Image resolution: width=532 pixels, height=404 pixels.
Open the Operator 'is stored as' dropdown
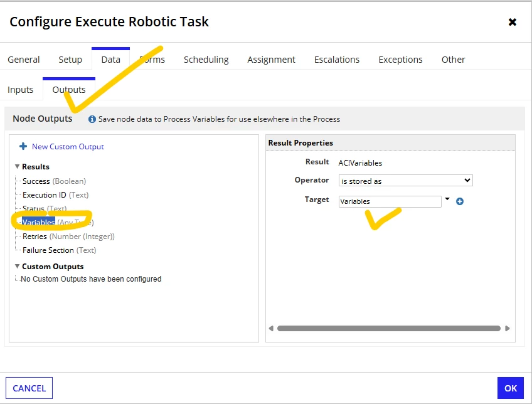(405, 181)
